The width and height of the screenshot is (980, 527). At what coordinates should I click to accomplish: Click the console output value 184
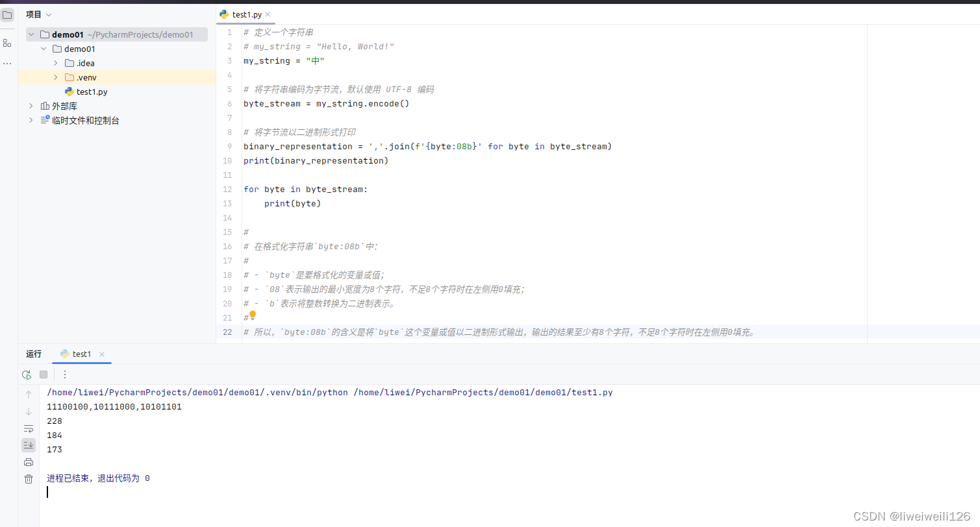click(x=55, y=435)
